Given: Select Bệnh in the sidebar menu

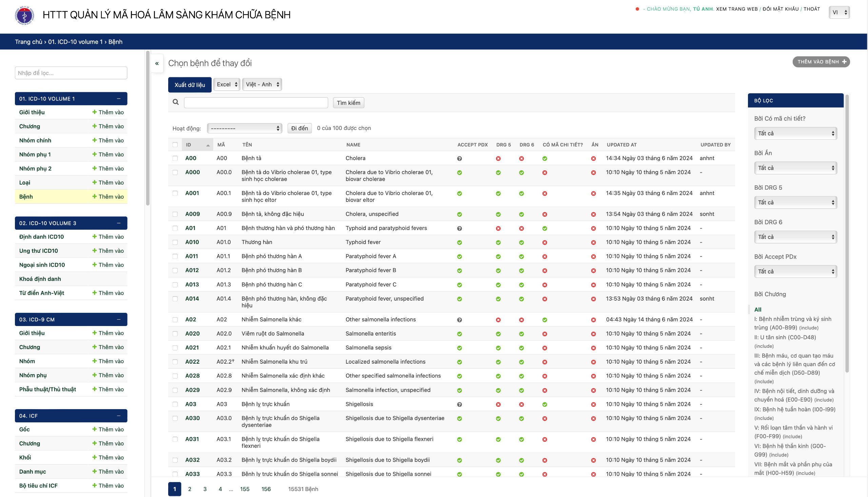Looking at the screenshot, I should click(26, 197).
